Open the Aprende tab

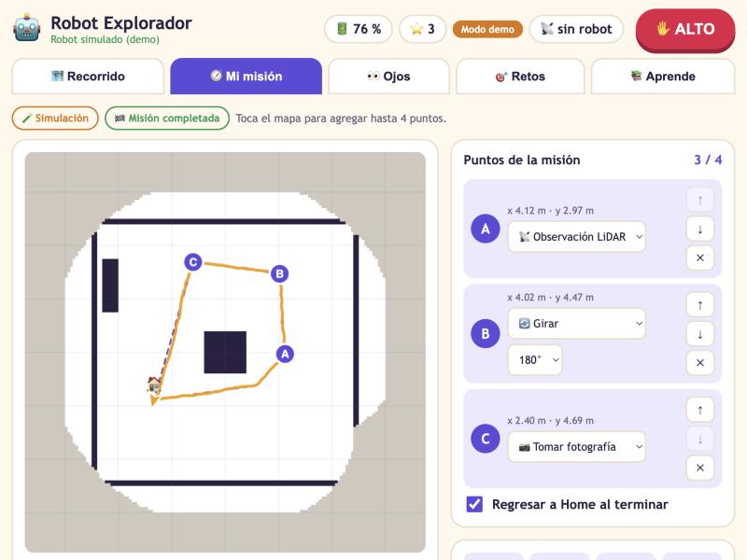[x=663, y=77]
